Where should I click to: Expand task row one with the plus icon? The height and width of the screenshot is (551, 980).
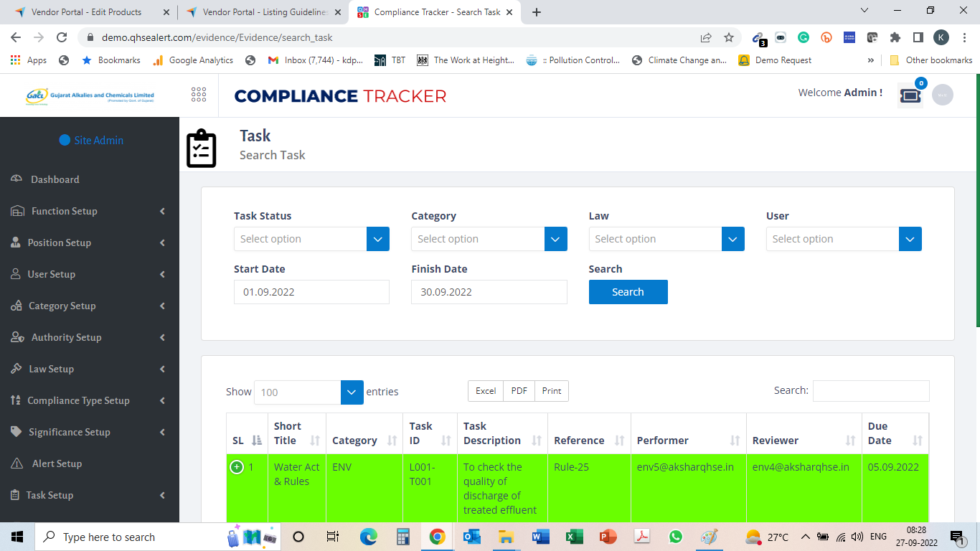236,466
